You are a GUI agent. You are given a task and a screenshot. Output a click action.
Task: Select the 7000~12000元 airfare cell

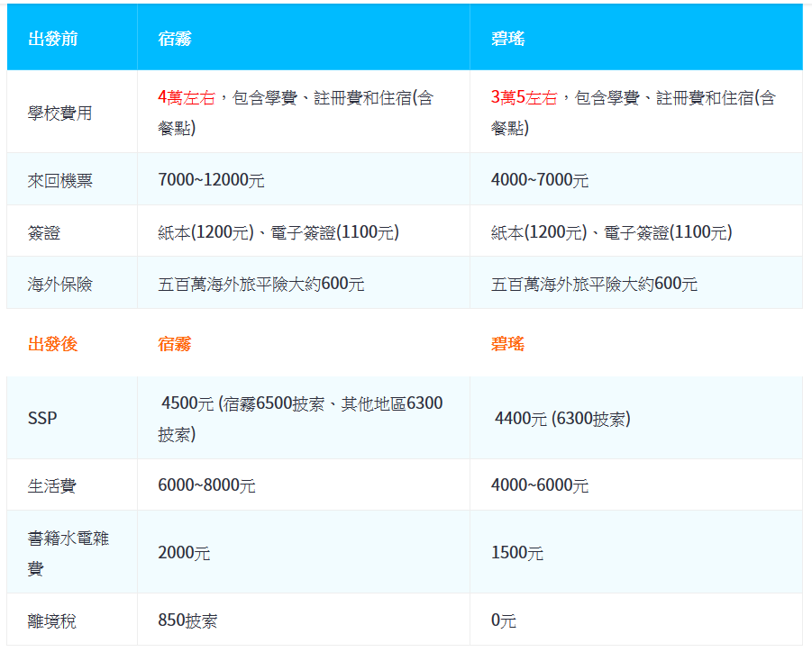point(211,180)
